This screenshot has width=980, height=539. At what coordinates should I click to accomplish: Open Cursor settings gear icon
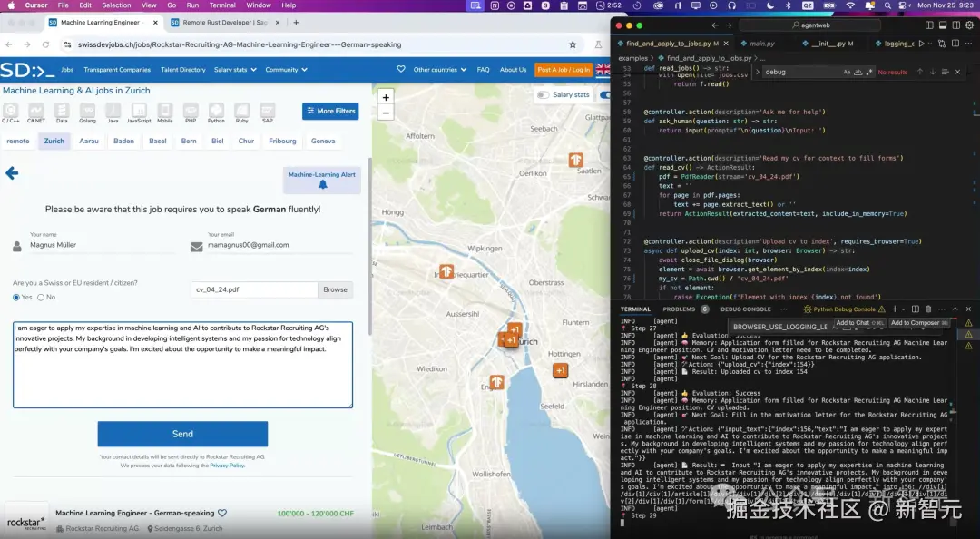coord(970,25)
